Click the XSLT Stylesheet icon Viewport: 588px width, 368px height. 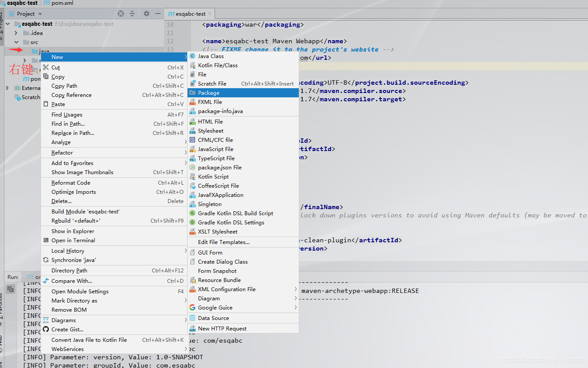[x=192, y=232]
